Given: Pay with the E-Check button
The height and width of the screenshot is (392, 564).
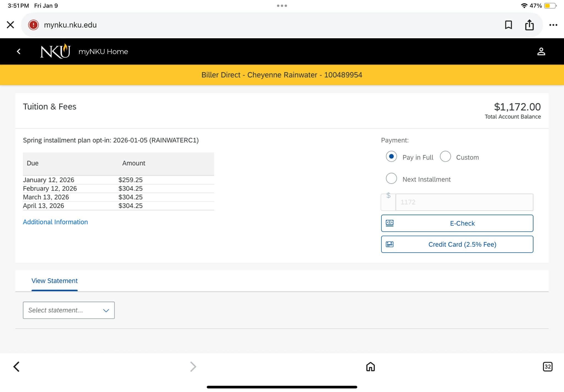Looking at the screenshot, I should coord(457,223).
